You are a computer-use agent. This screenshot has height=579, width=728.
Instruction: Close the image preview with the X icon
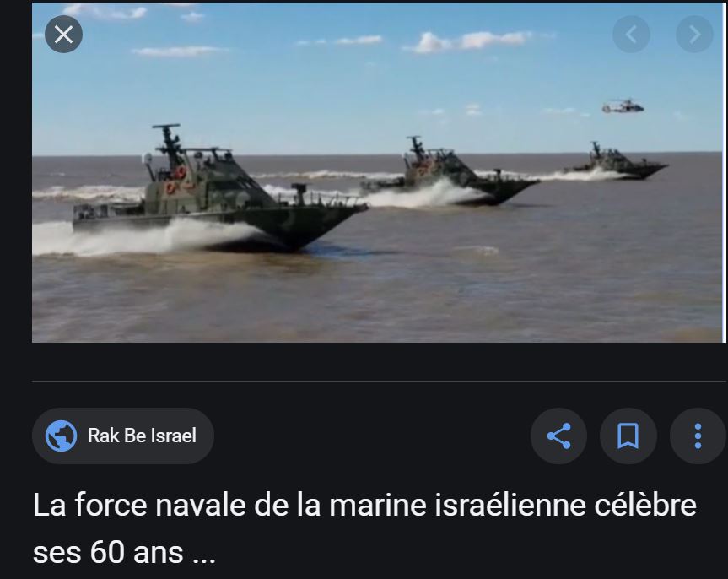click(63, 34)
